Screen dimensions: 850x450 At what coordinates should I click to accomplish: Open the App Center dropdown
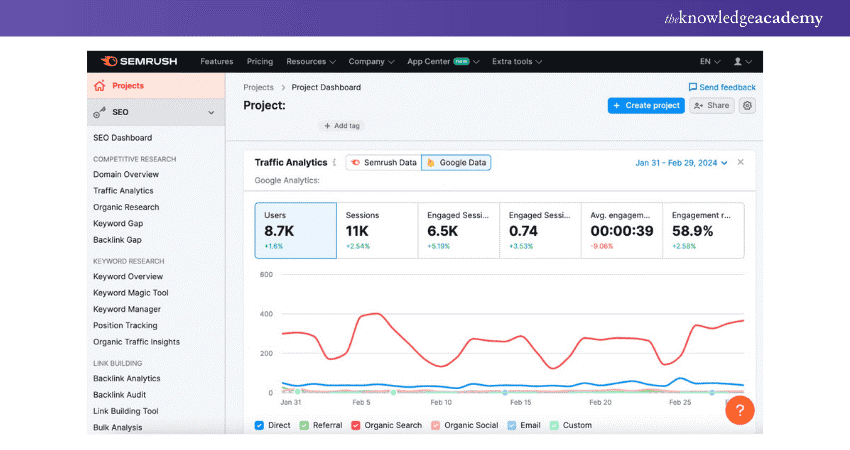click(443, 61)
